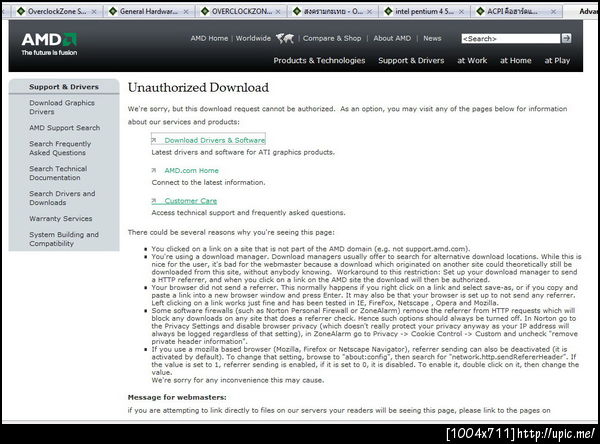This screenshot has height=444, width=600.
Task: Click the Unauthorized Download heading
Action: coord(198,87)
